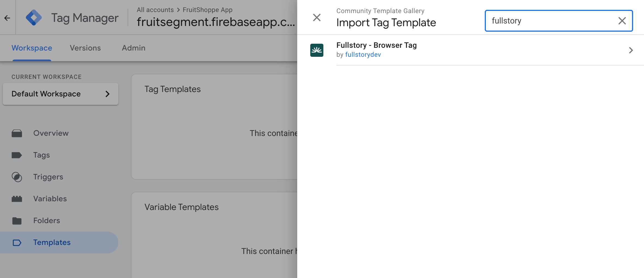Click the back arrow icon in Tag Manager
Viewport: 644px width, 278px height.
point(7,18)
